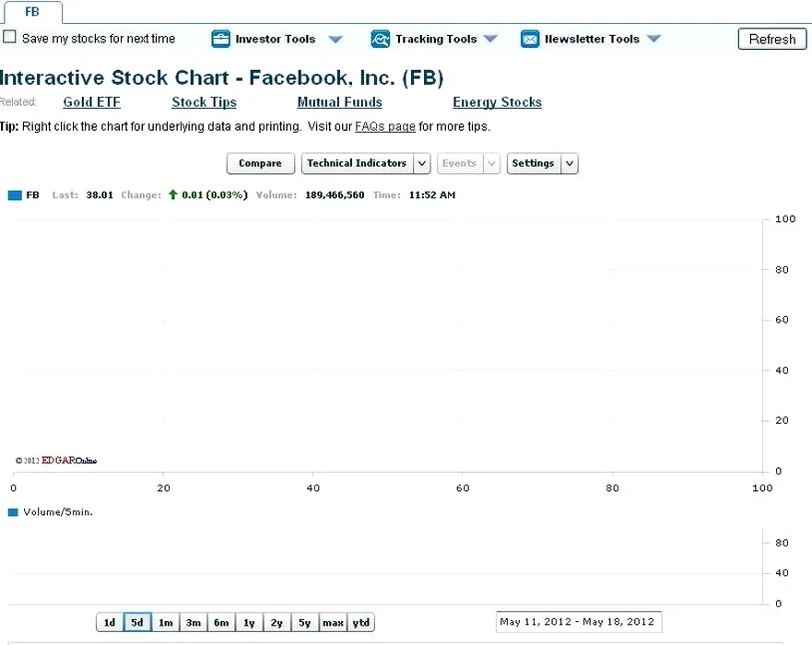The image size is (812, 645).
Task: Click the date range input field
Action: 578,622
